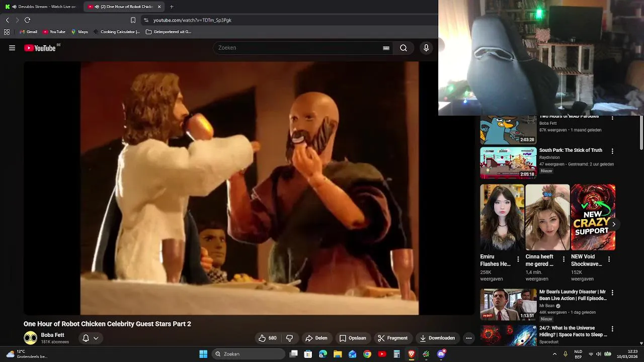The height and width of the screenshot is (362, 644).
Task: Open Google Chrome from taskbar
Action: coord(367,354)
